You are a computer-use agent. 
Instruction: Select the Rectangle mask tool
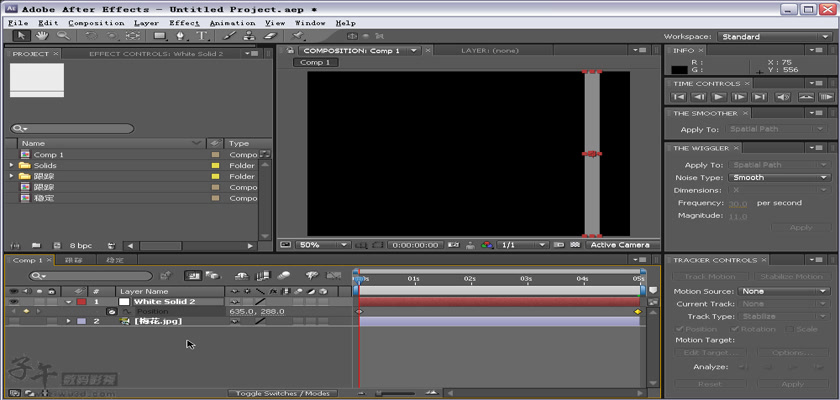(160, 36)
